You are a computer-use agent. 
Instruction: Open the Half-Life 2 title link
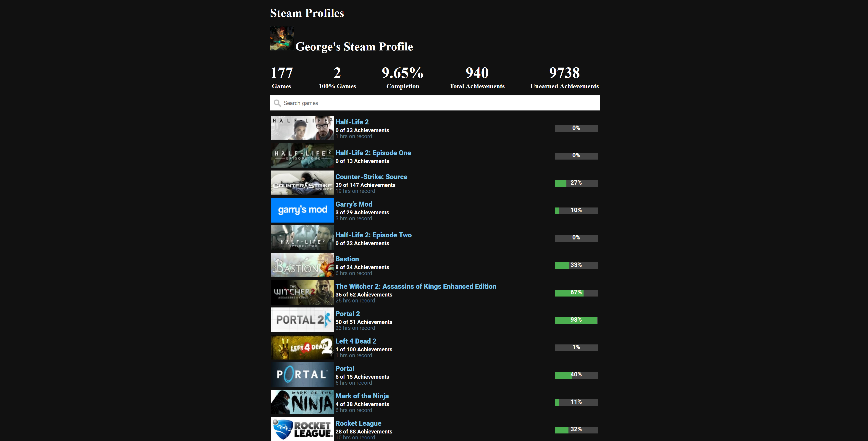point(352,122)
